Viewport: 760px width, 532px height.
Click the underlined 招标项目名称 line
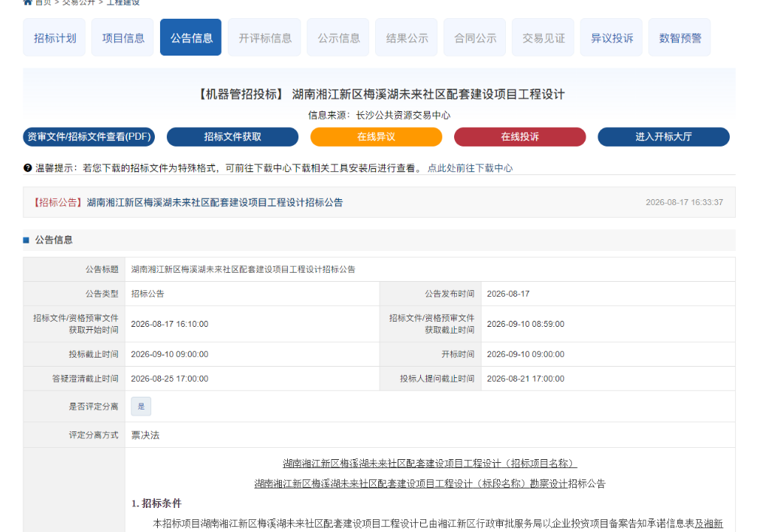(x=430, y=463)
